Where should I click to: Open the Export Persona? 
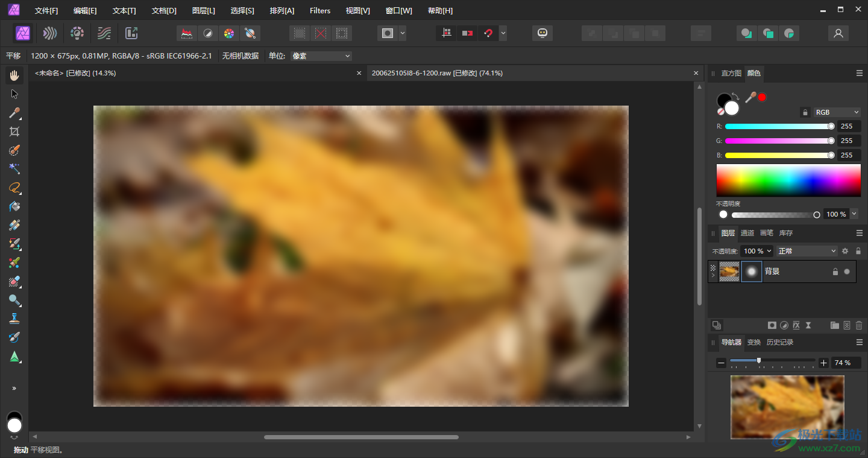(131, 33)
